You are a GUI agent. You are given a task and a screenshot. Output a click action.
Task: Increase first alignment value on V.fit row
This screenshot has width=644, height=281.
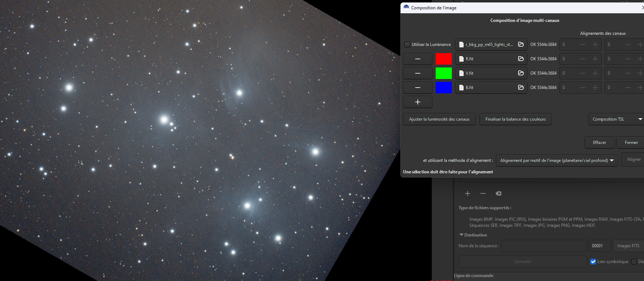[x=595, y=73]
